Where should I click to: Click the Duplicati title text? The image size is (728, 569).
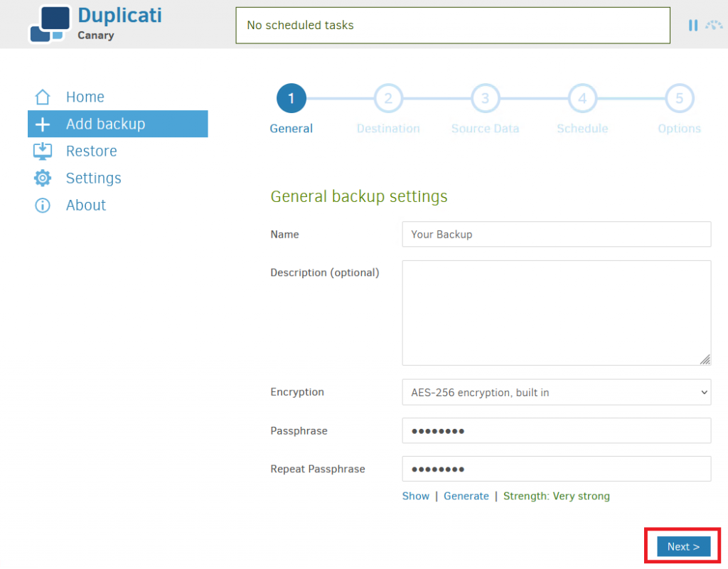(x=119, y=16)
